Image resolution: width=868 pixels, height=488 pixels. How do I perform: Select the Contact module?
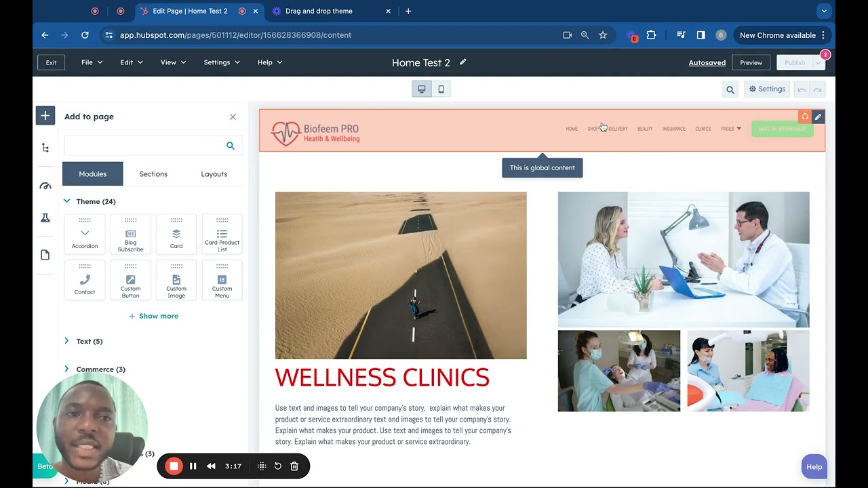click(85, 281)
